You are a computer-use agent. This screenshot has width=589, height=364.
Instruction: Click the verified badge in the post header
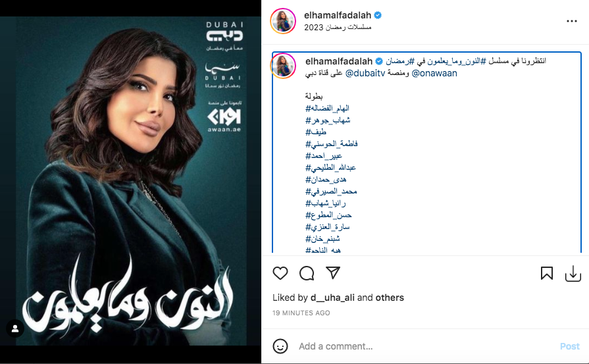tap(378, 15)
